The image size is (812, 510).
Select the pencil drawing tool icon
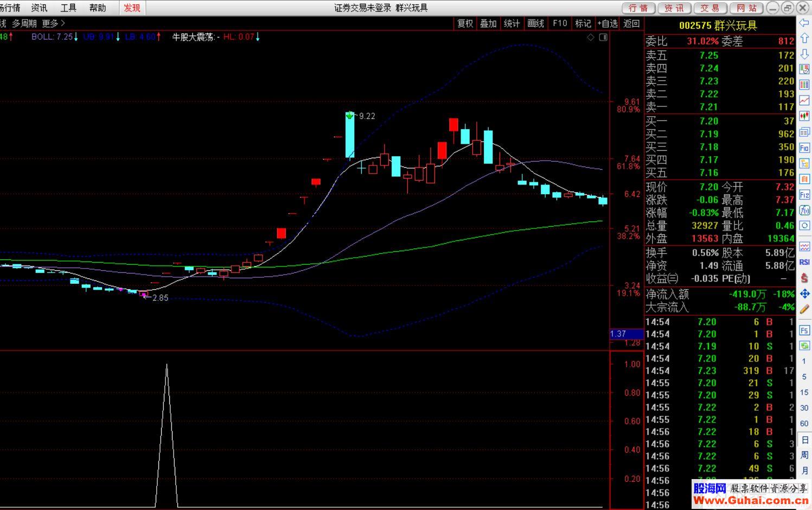[x=804, y=309]
